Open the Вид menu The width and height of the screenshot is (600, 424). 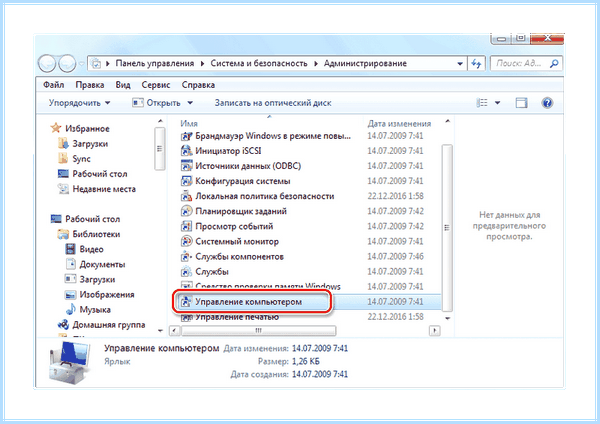click(x=123, y=85)
